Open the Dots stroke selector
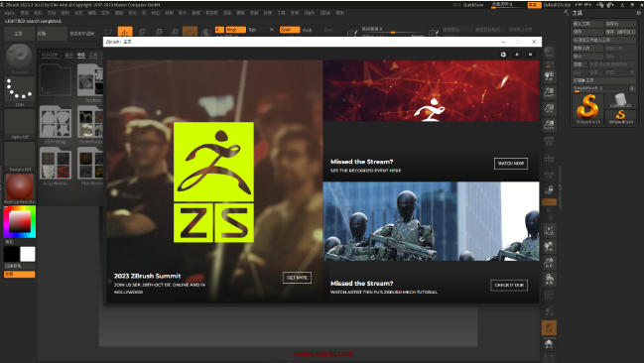This screenshot has height=363, width=644. (19, 92)
